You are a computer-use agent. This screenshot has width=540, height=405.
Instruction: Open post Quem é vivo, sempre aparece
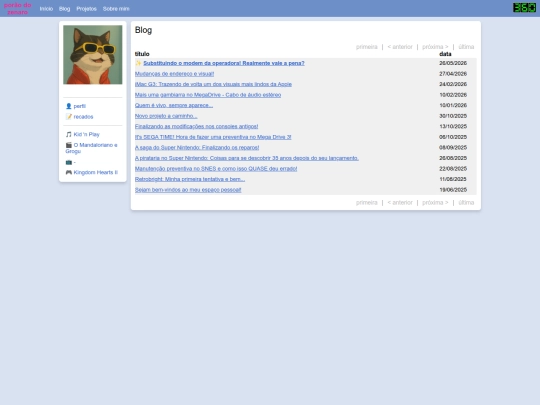click(x=174, y=105)
